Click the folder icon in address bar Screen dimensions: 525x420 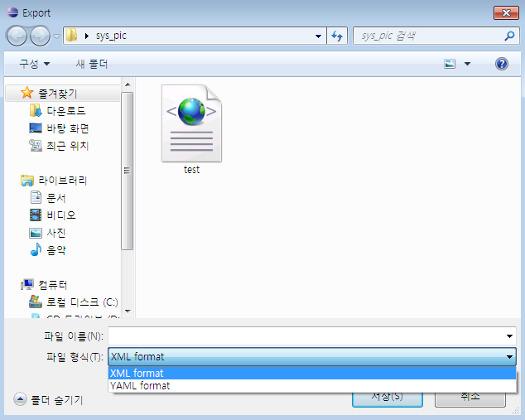(x=71, y=35)
